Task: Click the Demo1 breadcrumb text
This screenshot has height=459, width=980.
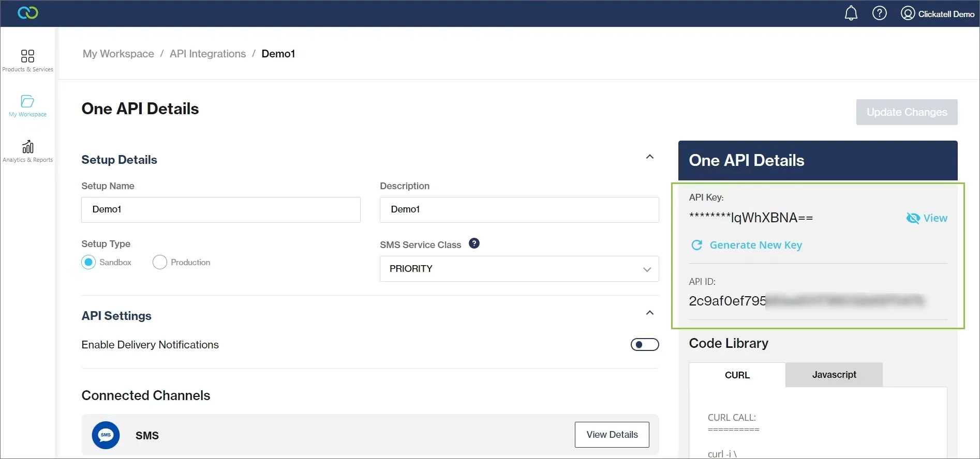Action: [x=278, y=54]
